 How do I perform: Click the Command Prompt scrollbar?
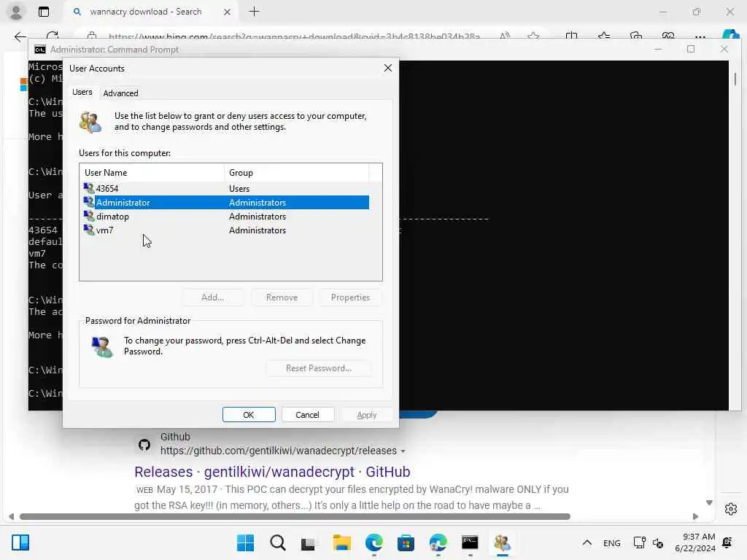[x=735, y=79]
